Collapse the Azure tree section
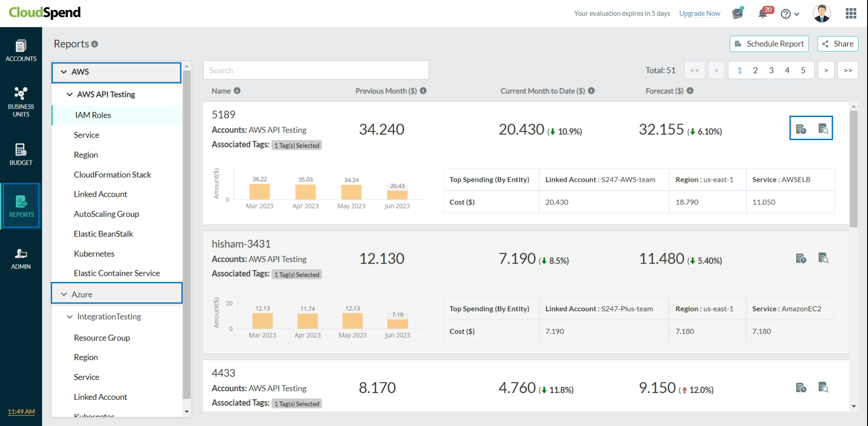868x426 pixels. [x=64, y=294]
